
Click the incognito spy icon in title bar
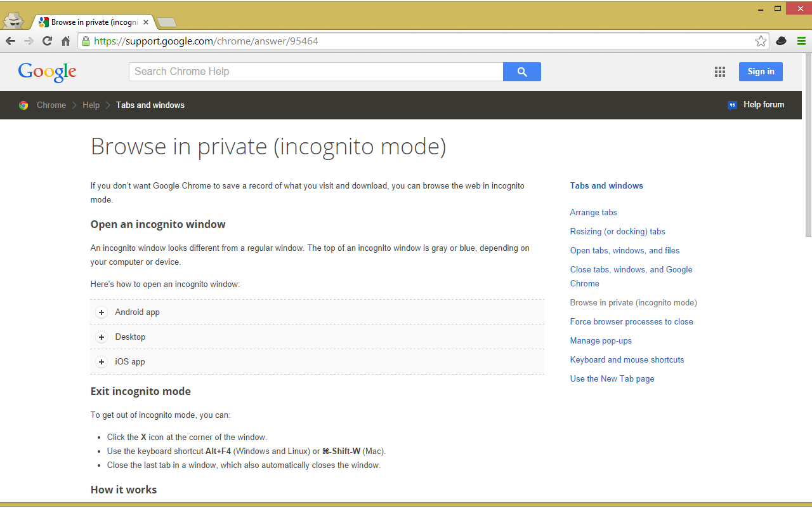tap(13, 20)
